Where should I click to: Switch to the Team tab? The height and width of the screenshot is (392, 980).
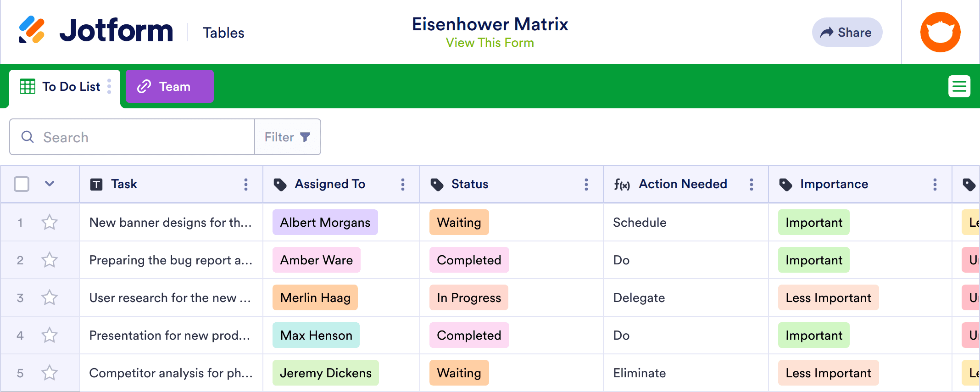[x=169, y=86]
